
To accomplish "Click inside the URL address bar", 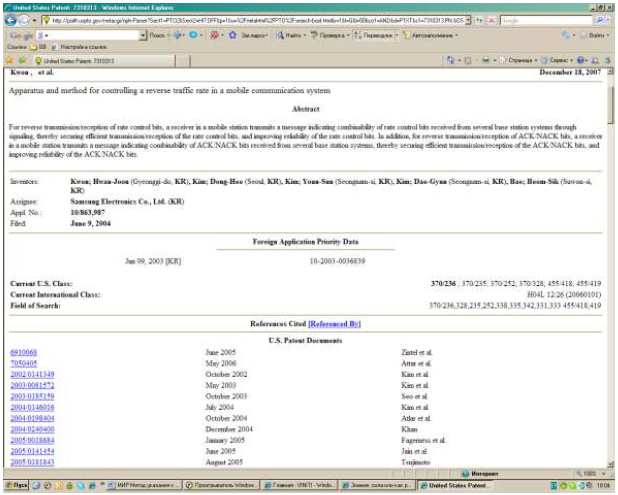I will [250, 19].
